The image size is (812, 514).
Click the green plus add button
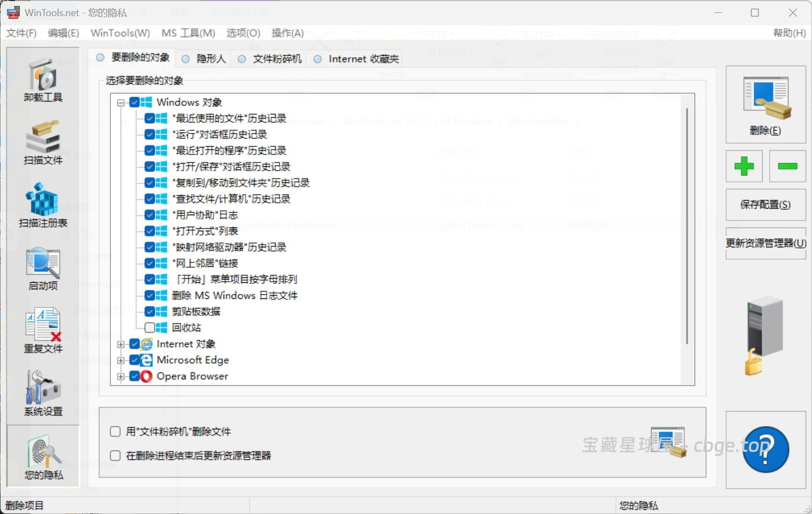pyautogui.click(x=744, y=166)
